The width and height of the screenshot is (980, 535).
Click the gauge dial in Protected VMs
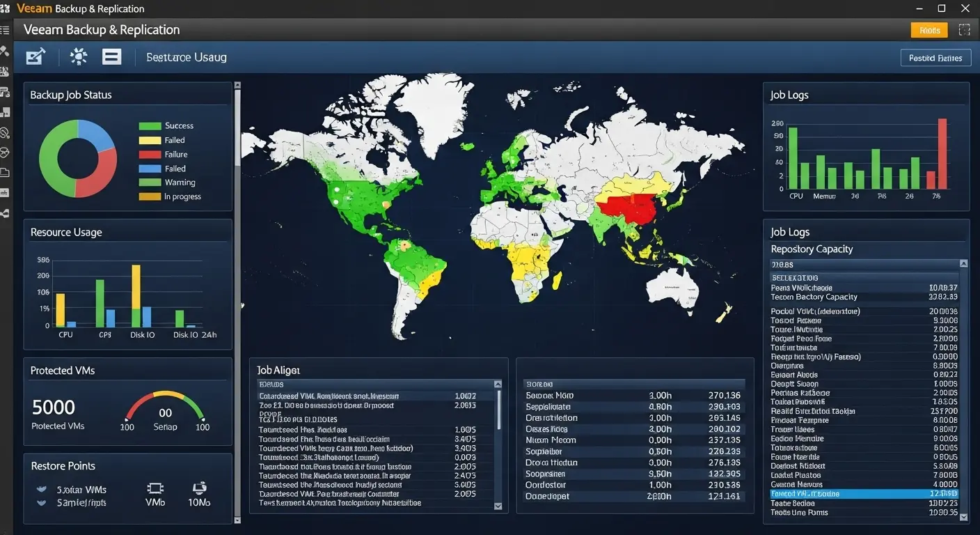pyautogui.click(x=165, y=411)
